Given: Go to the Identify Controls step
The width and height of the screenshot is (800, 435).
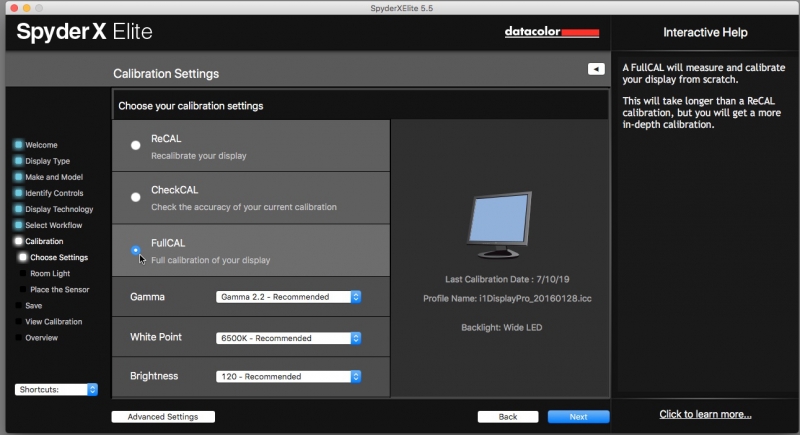Looking at the screenshot, I should point(54,193).
